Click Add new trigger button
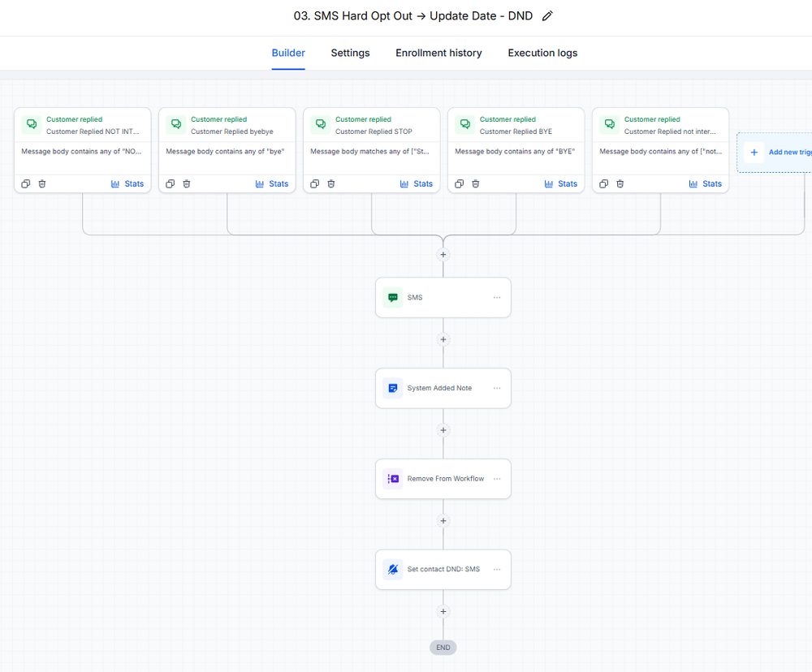This screenshot has height=672, width=812. [x=775, y=153]
